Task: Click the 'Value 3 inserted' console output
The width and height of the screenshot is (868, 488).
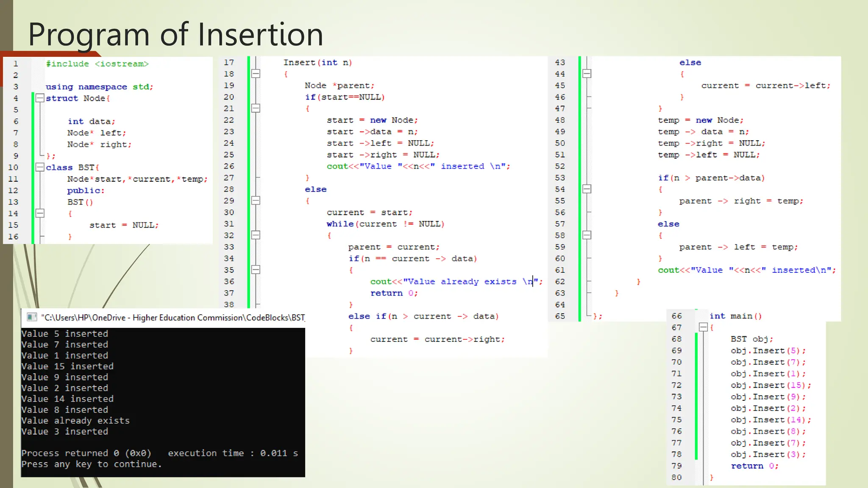Action: coord(65,432)
